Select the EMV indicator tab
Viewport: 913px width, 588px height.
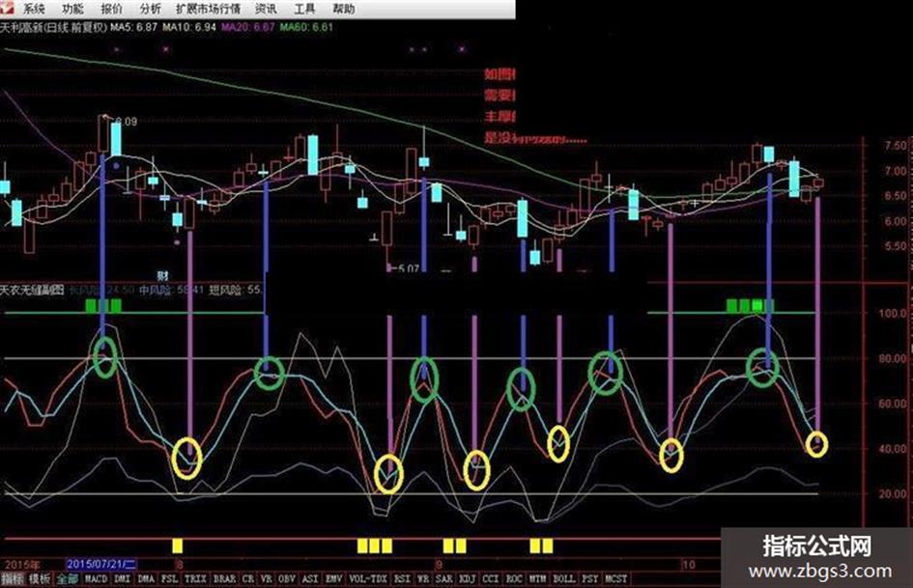tap(333, 578)
